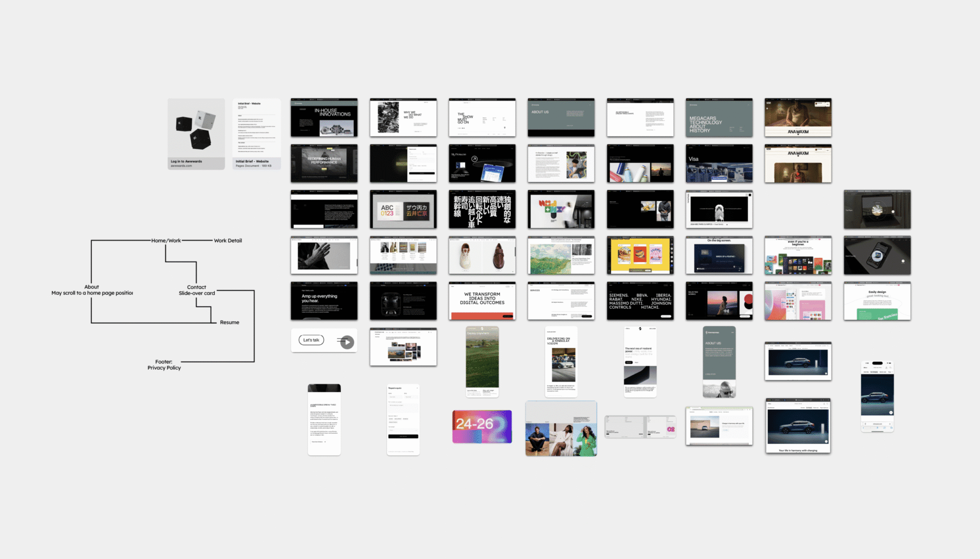
Task: Select the IN-HOUSE INNOVATIONS screenshot
Action: [324, 118]
